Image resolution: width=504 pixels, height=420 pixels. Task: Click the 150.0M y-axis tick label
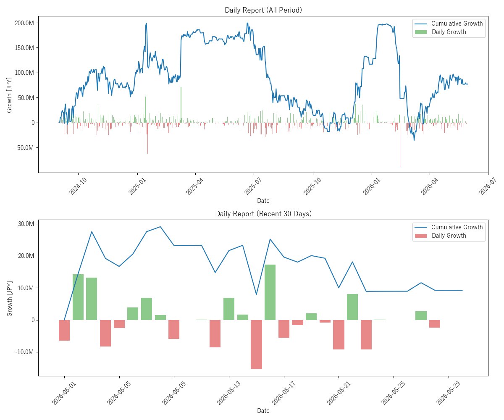click(x=25, y=47)
